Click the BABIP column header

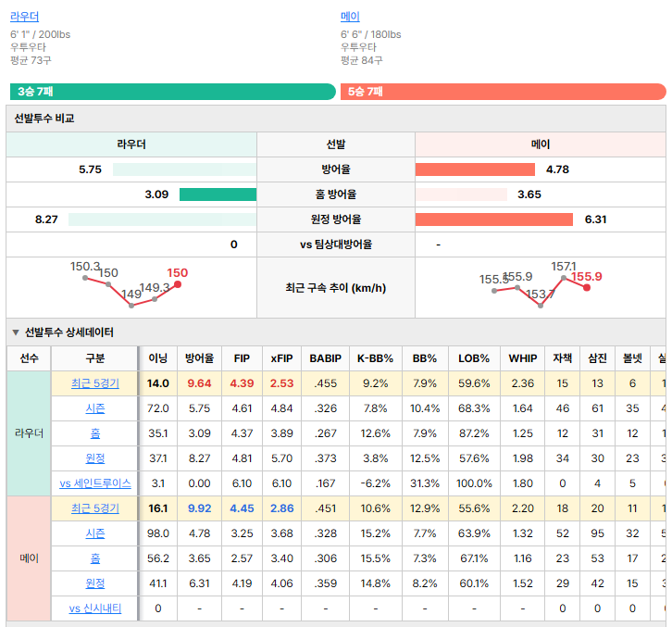point(325,358)
